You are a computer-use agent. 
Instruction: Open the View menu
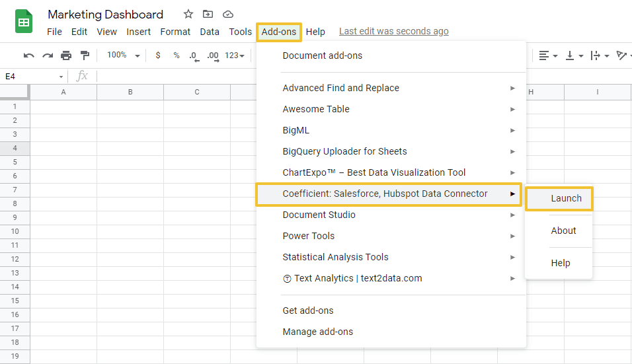107,32
